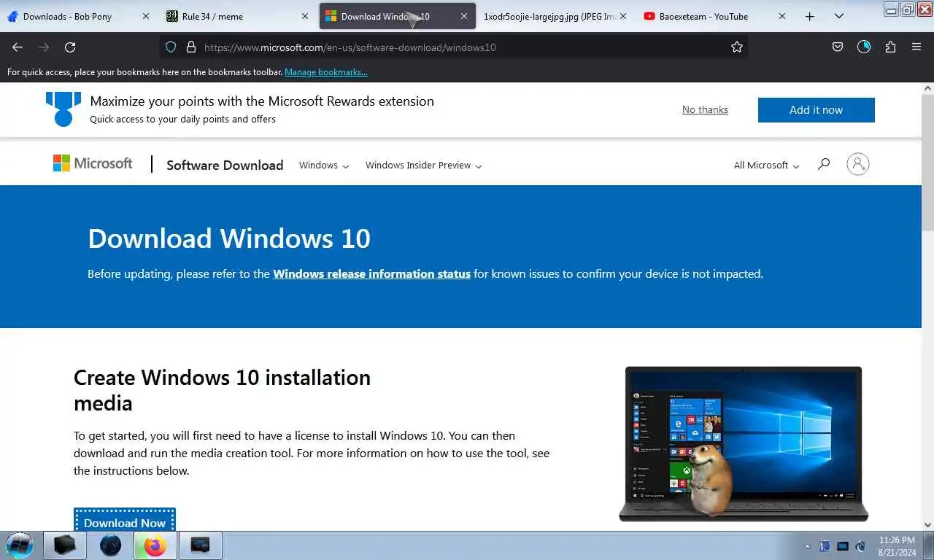Expand the All Microsoft dropdown
The image size is (934, 560).
point(766,165)
